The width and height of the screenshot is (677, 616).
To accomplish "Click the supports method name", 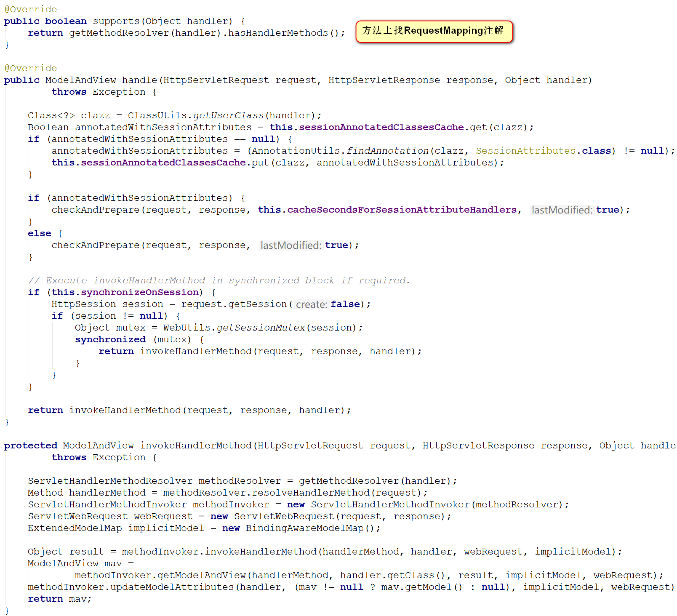I will 116,21.
